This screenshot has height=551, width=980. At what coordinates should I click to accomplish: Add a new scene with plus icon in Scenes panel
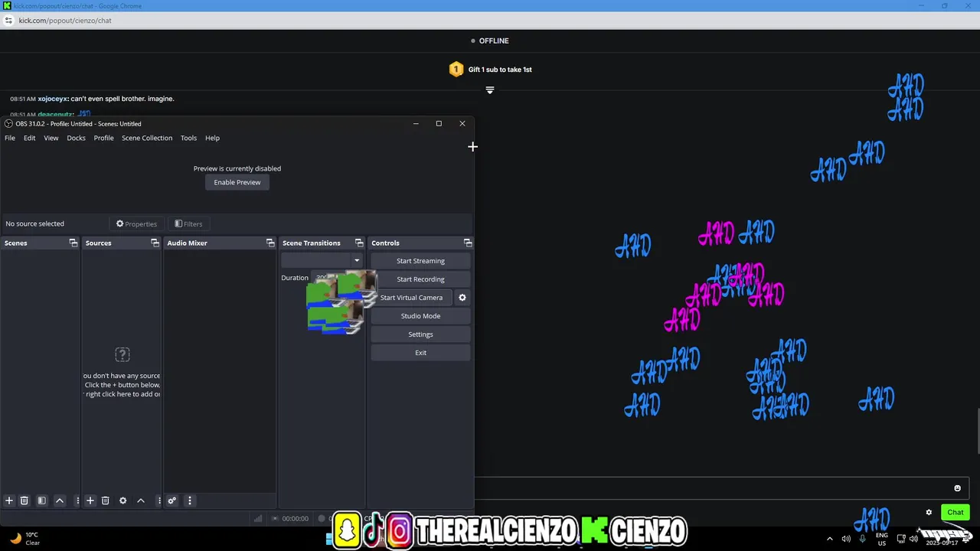tap(9, 500)
